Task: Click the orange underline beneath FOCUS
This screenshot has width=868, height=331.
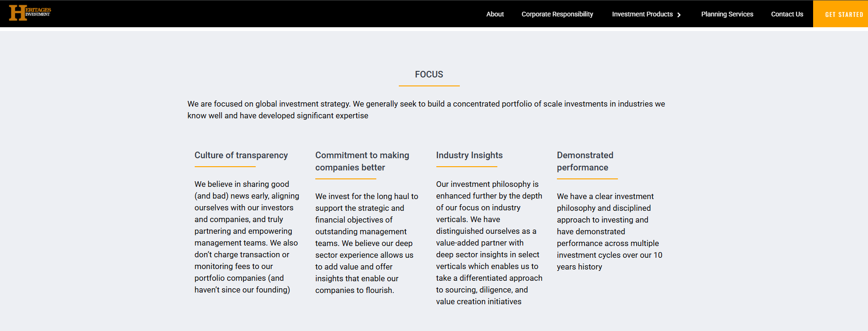Action: (x=429, y=86)
